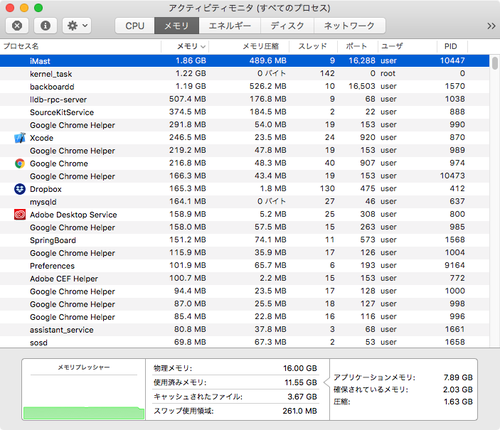
Task: Click the PID 10447 cell
Action: coord(452,61)
